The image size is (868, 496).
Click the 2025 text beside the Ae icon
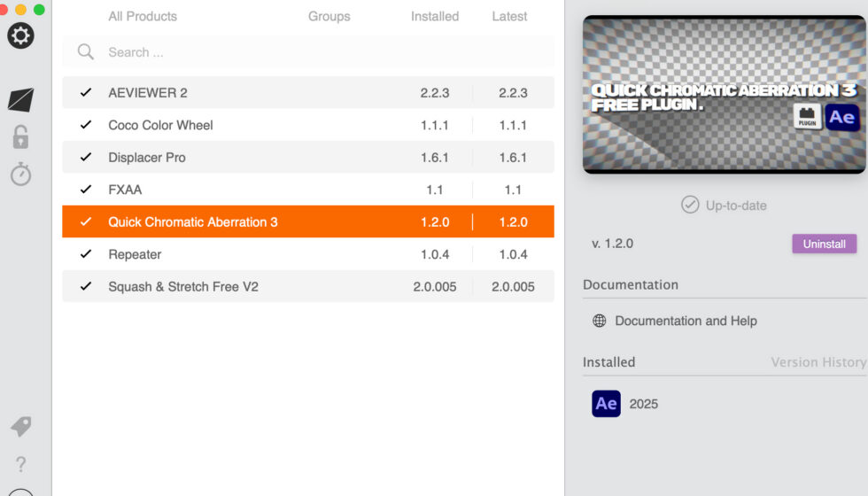point(644,404)
